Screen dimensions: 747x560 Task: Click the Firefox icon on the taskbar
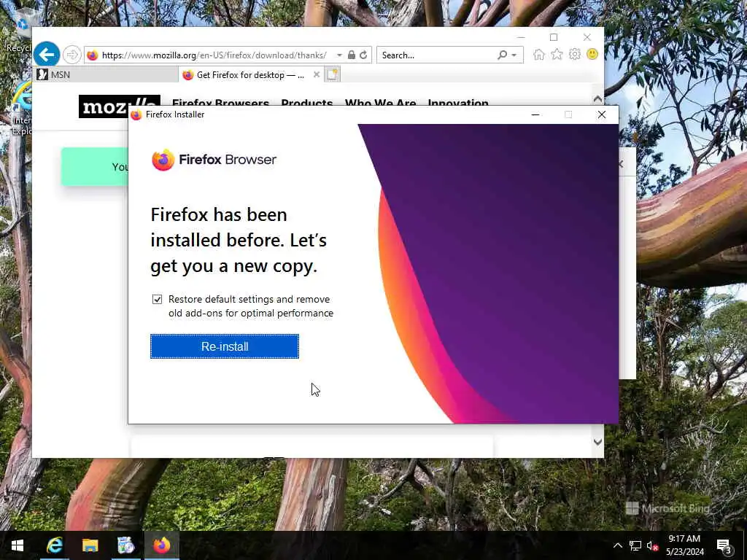[161, 545]
